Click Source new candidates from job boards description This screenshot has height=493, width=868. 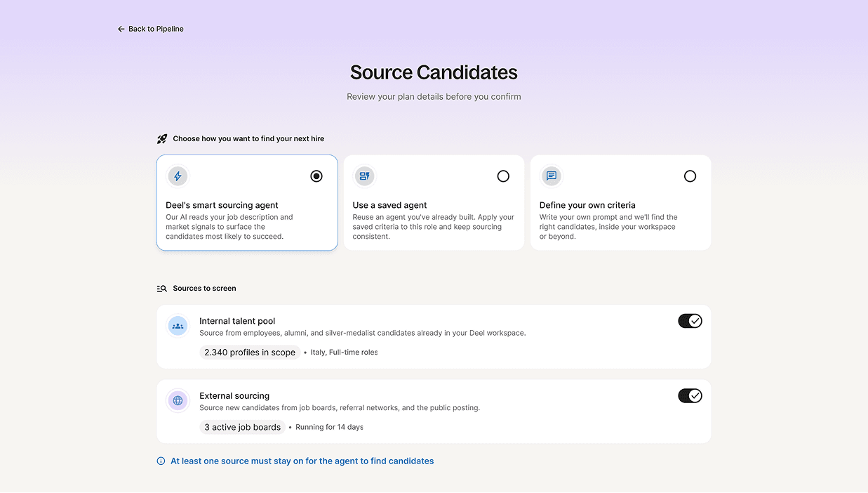[x=340, y=408]
